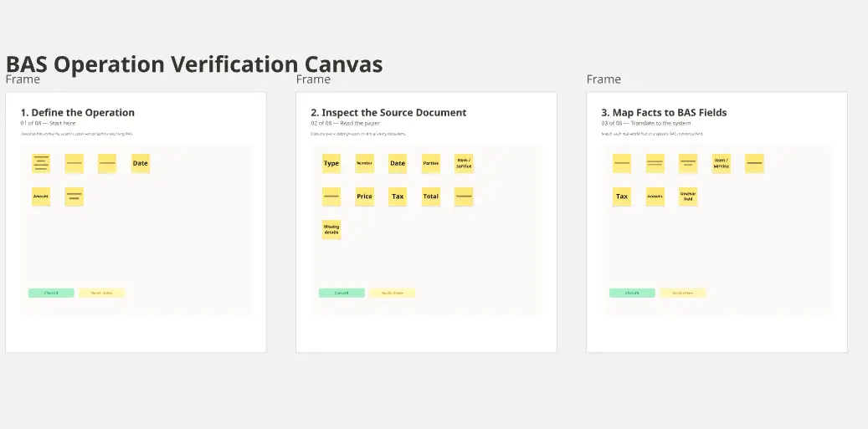
Task: Select the Parties sticky note
Action: 431,163
